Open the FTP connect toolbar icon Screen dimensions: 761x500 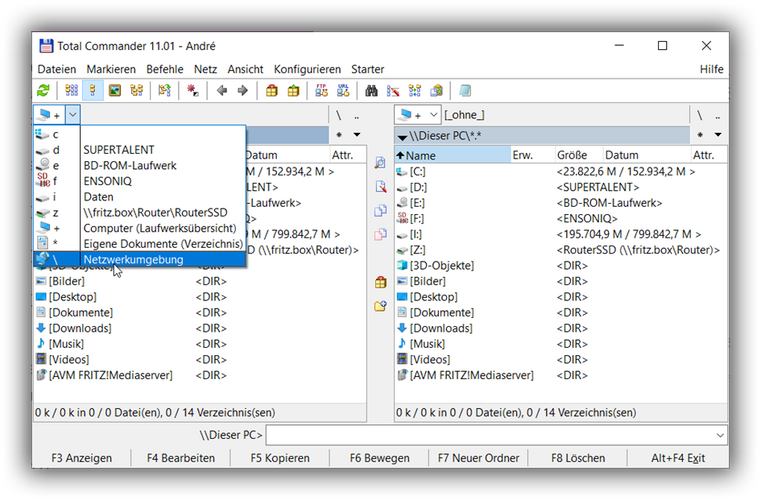[x=321, y=90]
